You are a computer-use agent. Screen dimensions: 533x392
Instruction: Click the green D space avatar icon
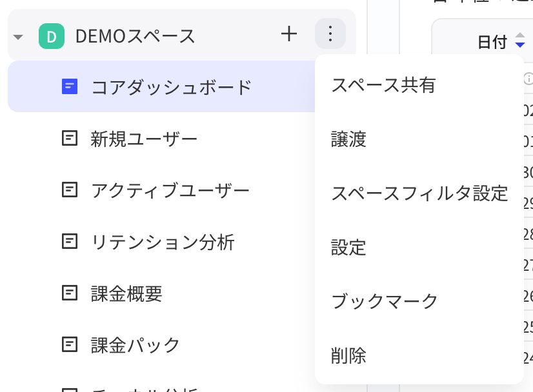(x=52, y=36)
